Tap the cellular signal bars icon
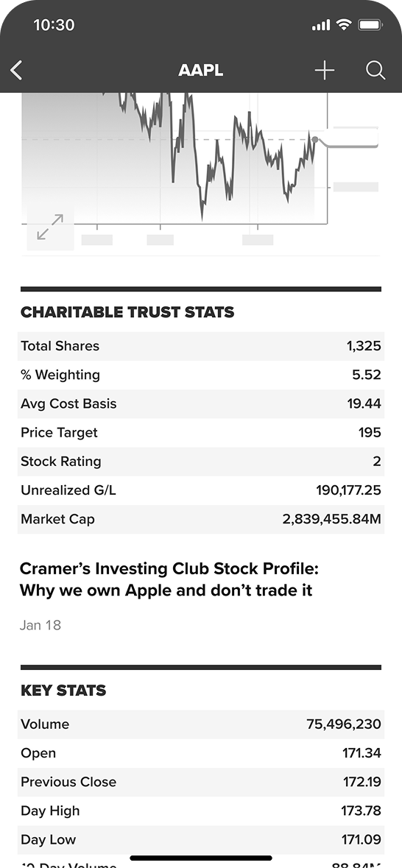This screenshot has width=402, height=868. click(321, 25)
